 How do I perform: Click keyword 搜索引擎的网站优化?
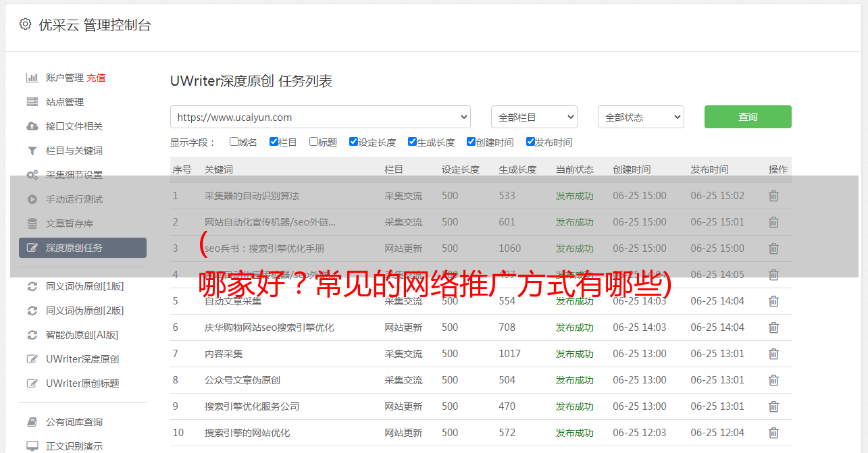coord(247,433)
